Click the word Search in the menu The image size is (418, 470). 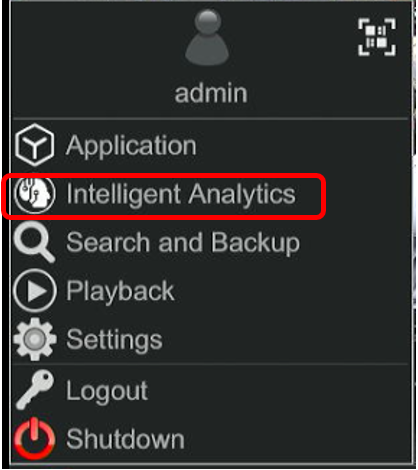108,242
